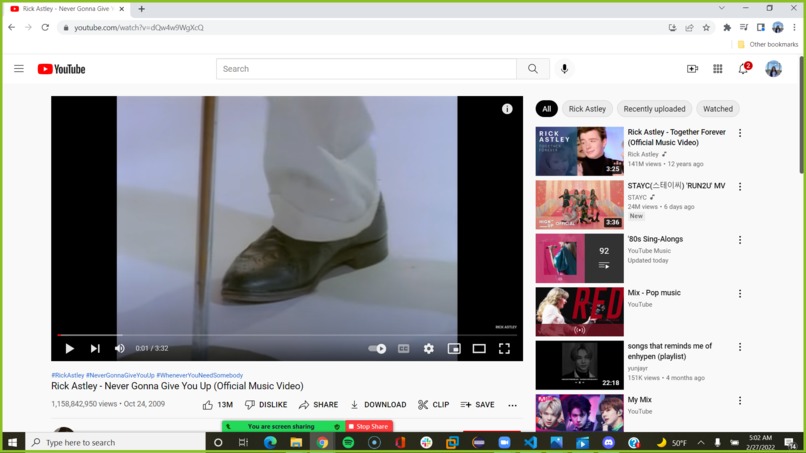
Task: Open options menu for STAYC RUN2U
Action: coord(740,187)
